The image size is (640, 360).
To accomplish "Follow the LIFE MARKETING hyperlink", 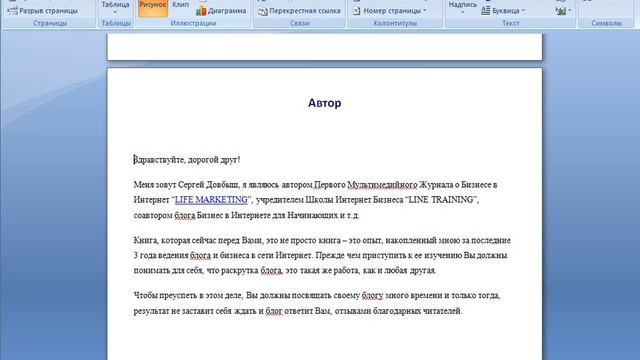I will point(211,200).
